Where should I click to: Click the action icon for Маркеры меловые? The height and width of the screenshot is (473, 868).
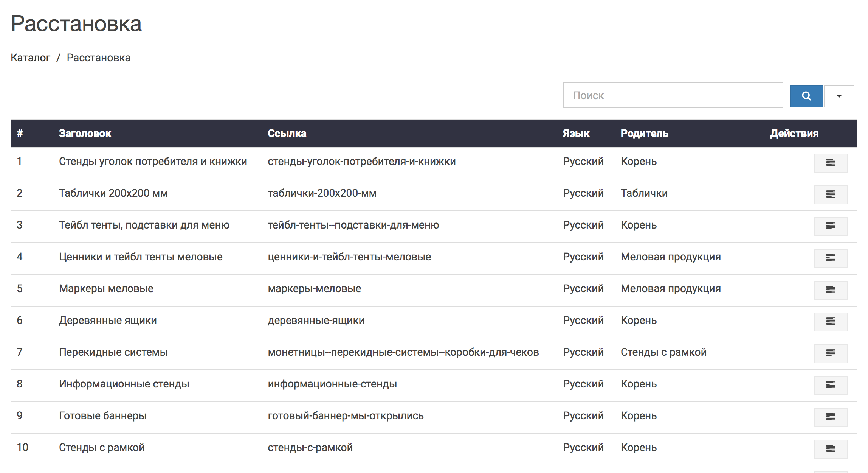[831, 290]
